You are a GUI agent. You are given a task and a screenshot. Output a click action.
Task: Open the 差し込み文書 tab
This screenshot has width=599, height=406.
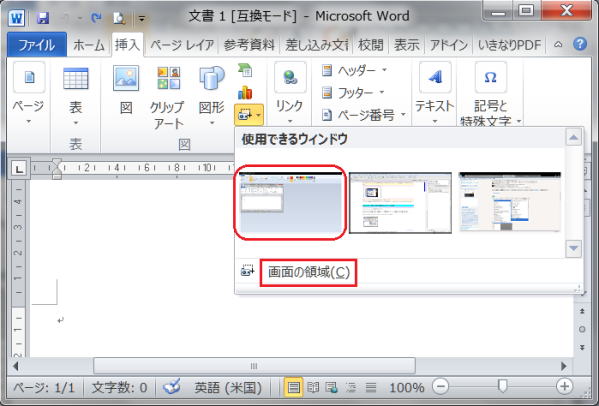(317, 45)
